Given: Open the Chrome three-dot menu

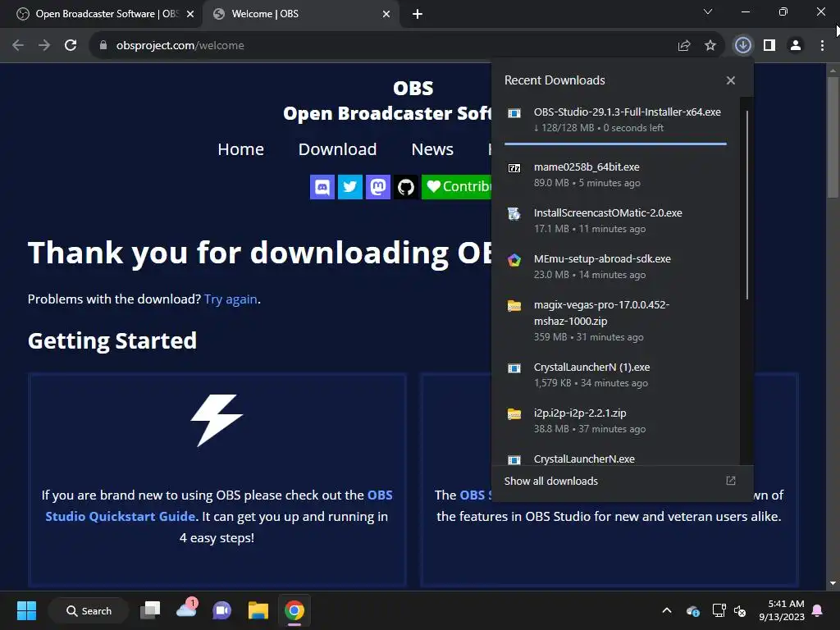Looking at the screenshot, I should point(822,46).
